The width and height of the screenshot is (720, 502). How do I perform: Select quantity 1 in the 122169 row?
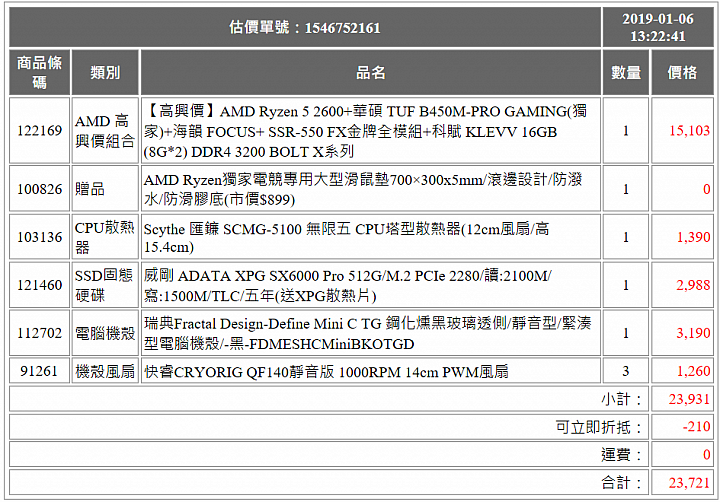click(626, 130)
